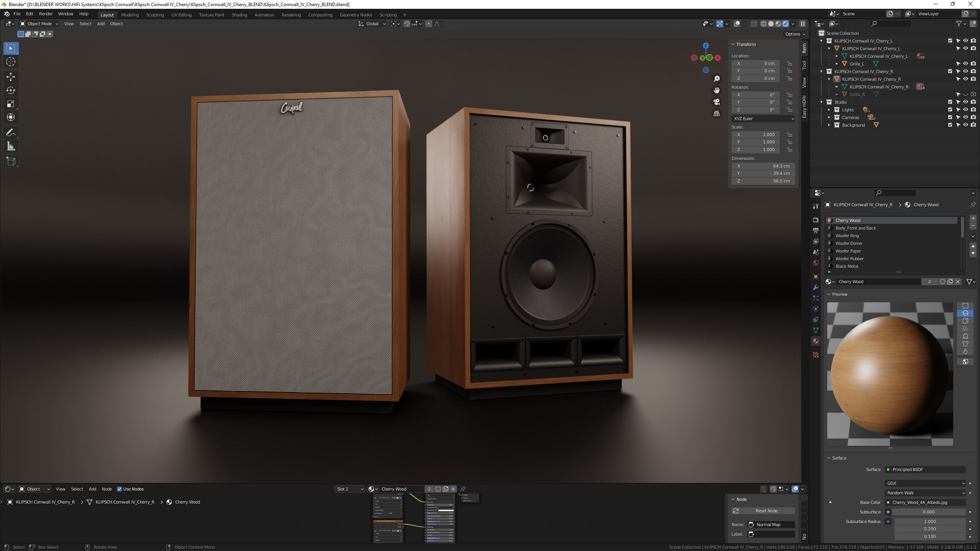Viewport: 980px width, 551px height.
Task: Toggle camera view icon in viewport
Action: 717,102
